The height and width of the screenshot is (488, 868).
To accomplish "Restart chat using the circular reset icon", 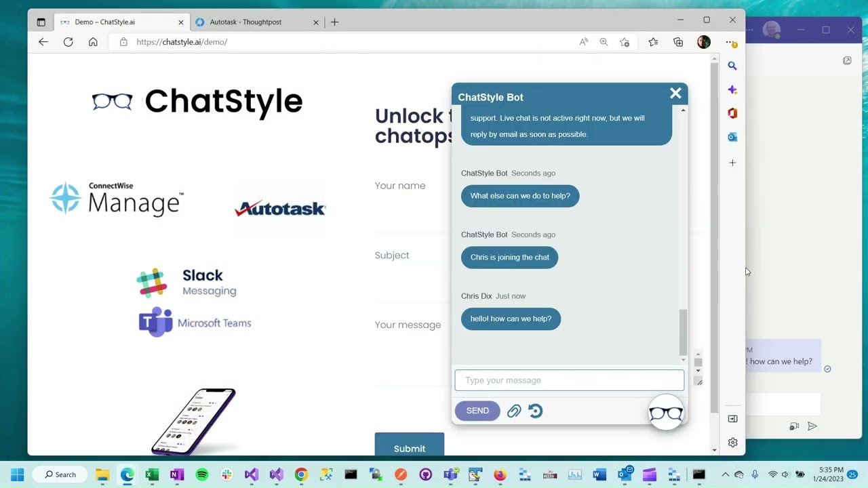I will 535,411.
